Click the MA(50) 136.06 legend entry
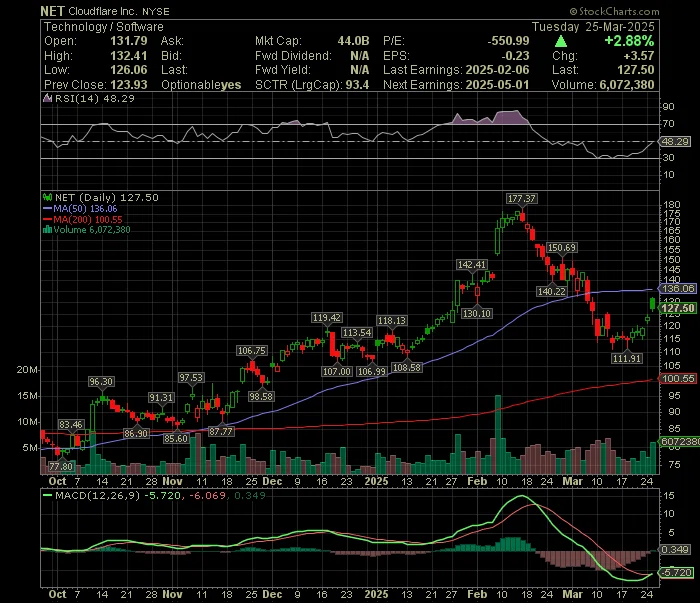Screen dimensions: 700x603 pyautogui.click(x=80, y=208)
